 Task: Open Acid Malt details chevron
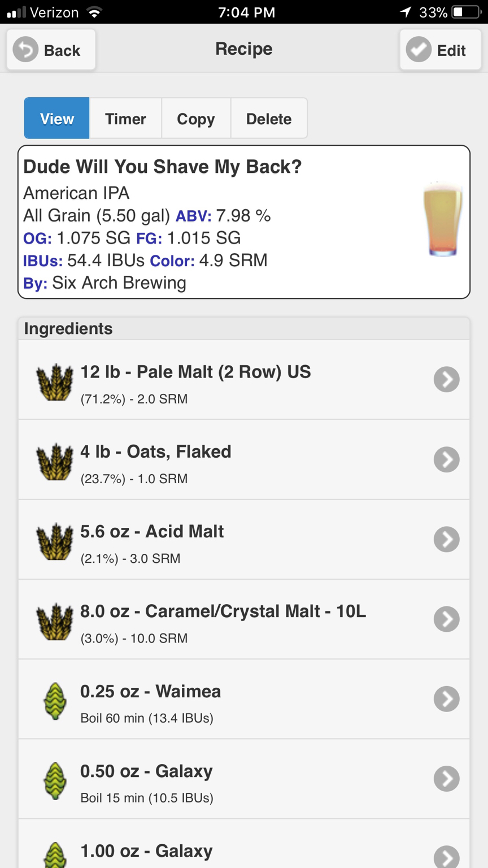pyautogui.click(x=446, y=539)
